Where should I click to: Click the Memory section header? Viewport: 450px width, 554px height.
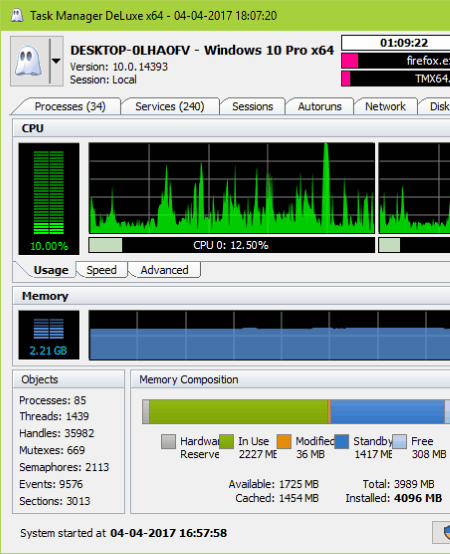tap(231, 296)
